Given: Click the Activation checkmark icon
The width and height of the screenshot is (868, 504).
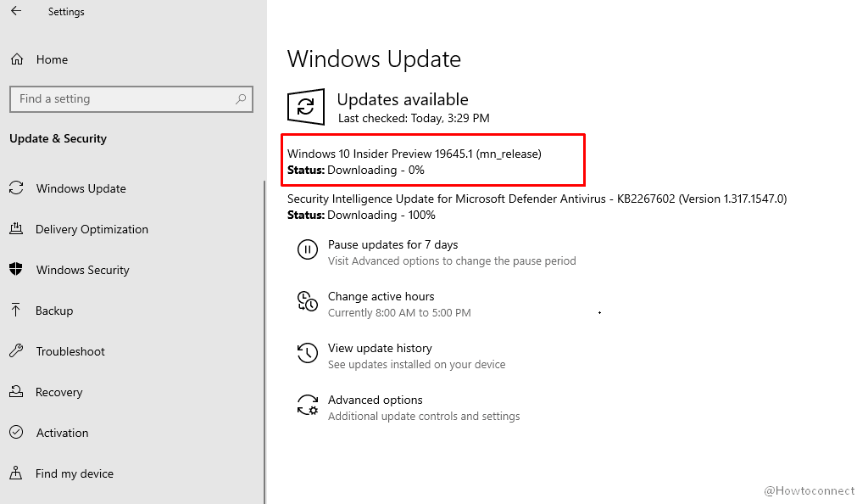Looking at the screenshot, I should click(x=17, y=433).
